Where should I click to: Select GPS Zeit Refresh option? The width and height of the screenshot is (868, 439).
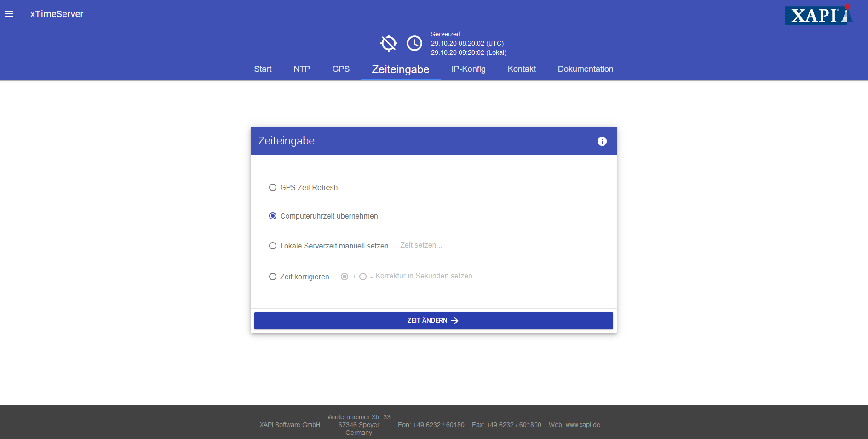(x=273, y=187)
